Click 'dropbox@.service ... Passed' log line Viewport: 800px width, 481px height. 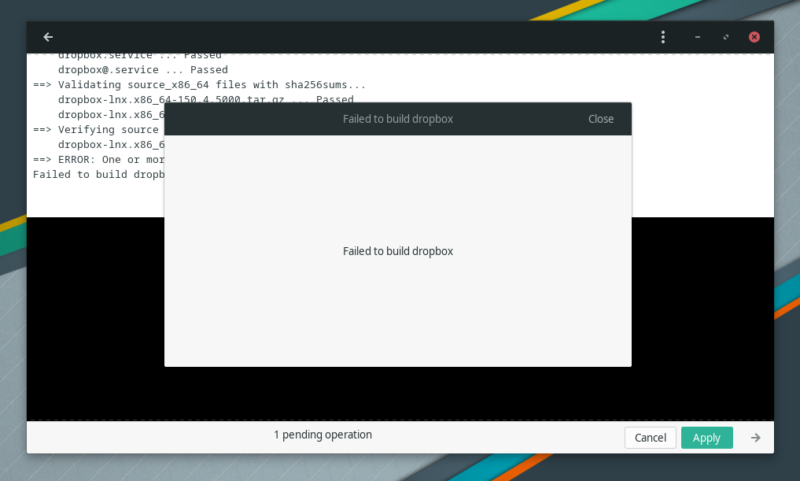point(143,69)
